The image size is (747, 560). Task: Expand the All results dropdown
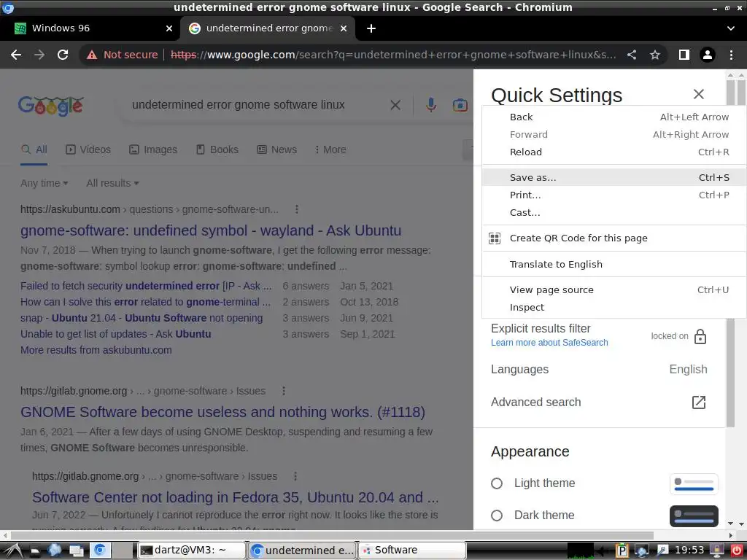[112, 183]
